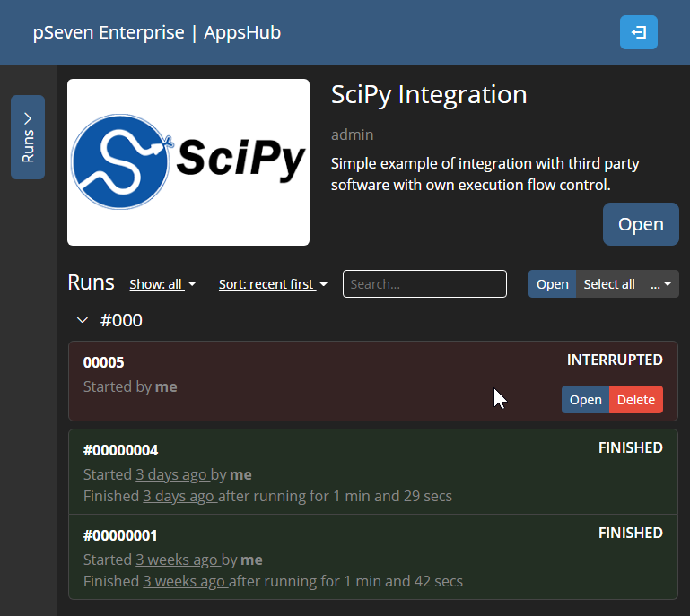
Task: Expand the Runs side panel tab
Action: pos(28,137)
